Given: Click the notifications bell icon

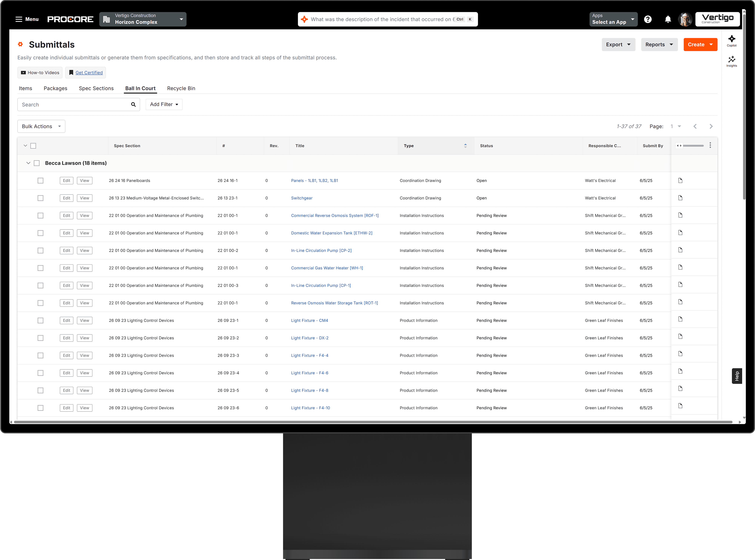Looking at the screenshot, I should pyautogui.click(x=668, y=19).
